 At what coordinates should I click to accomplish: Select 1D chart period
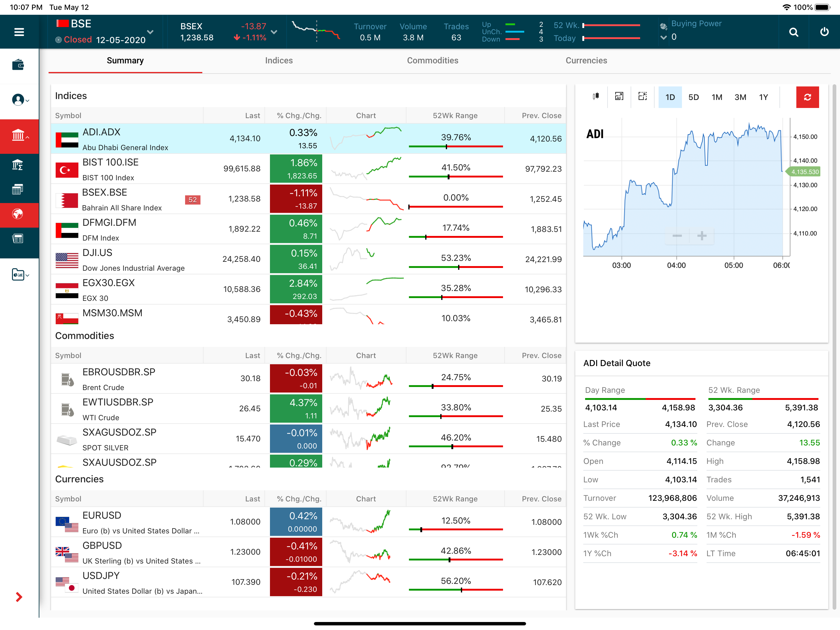point(670,97)
